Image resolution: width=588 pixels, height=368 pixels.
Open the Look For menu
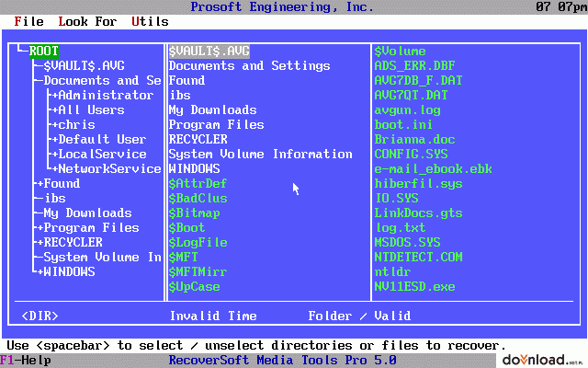(x=87, y=22)
